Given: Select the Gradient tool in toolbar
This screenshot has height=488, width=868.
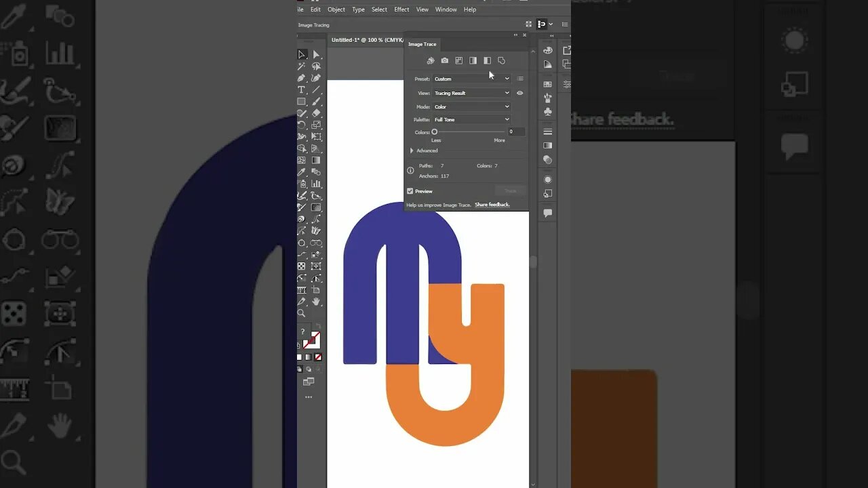Looking at the screenshot, I should tap(316, 160).
